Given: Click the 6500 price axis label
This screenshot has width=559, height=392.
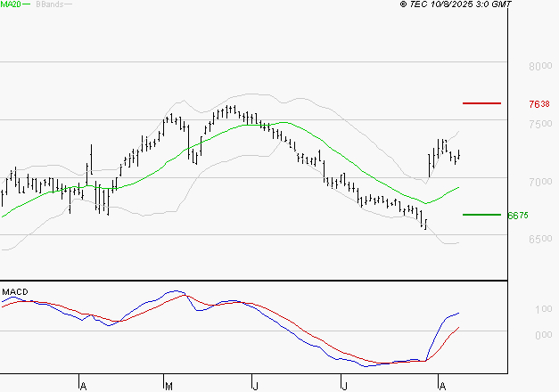Looking at the screenshot, I should (540, 239).
